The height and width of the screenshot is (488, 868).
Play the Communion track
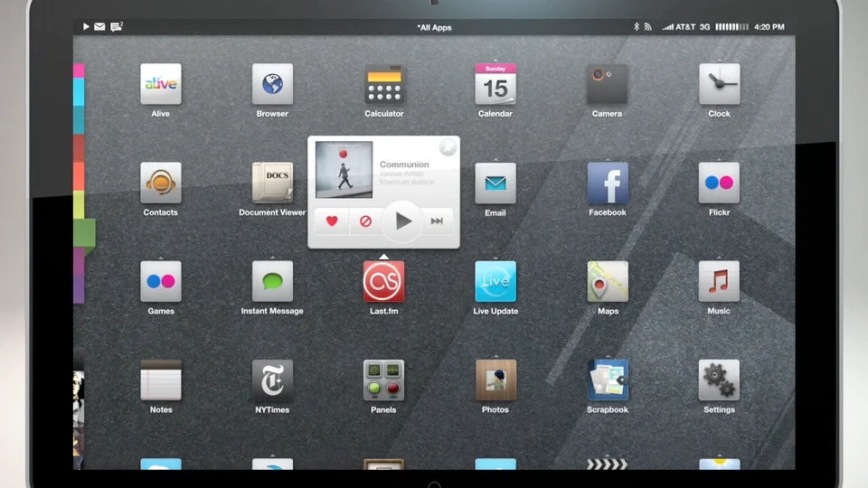(403, 221)
